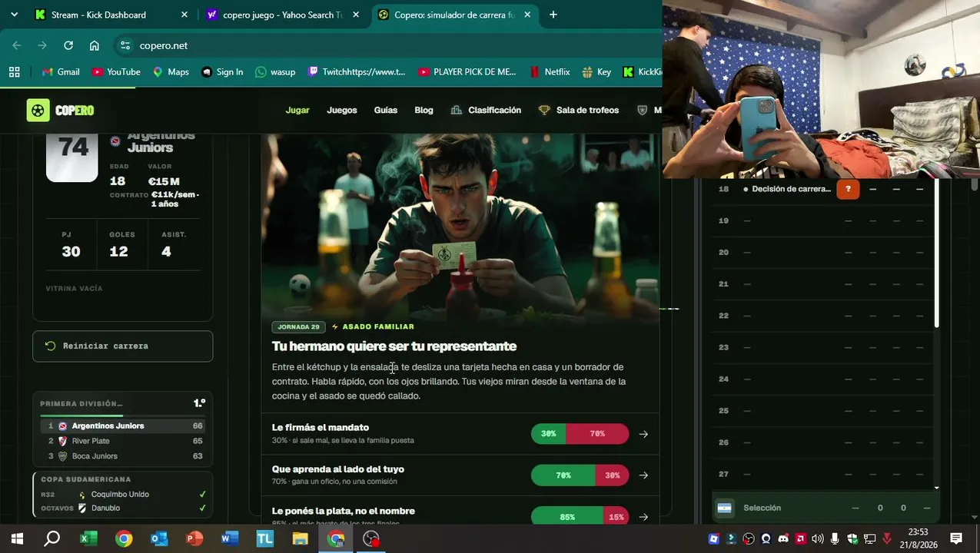This screenshot has height=553, width=980.
Task: Open Twitch bookmark
Action: (x=357, y=71)
